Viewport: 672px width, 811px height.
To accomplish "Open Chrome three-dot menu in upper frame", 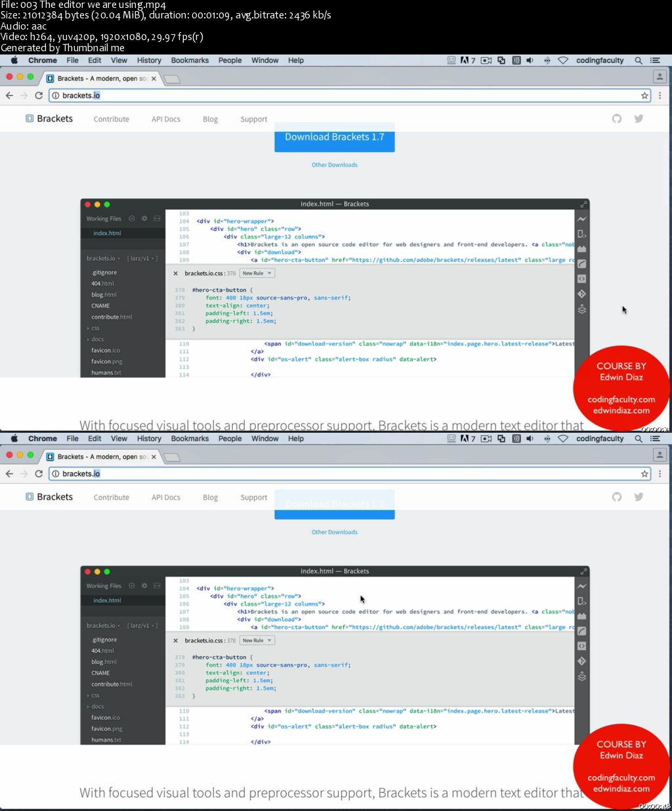I will pos(660,95).
